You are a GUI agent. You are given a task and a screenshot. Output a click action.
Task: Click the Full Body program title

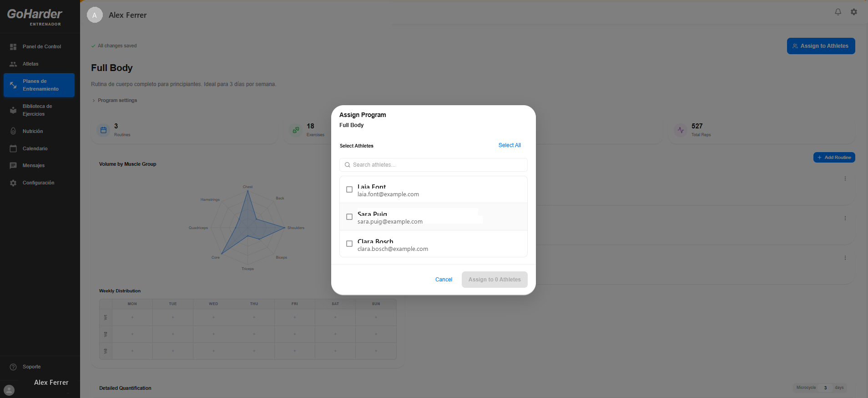pos(112,68)
